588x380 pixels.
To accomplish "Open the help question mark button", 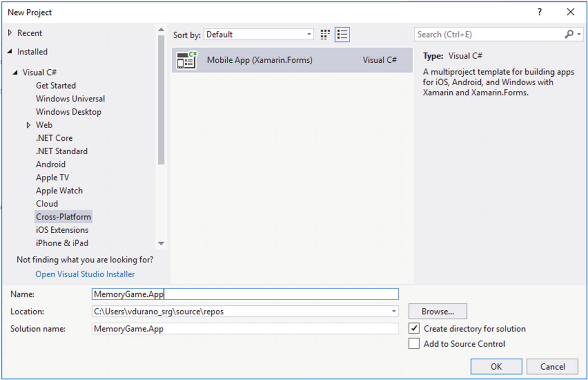I will [x=539, y=12].
